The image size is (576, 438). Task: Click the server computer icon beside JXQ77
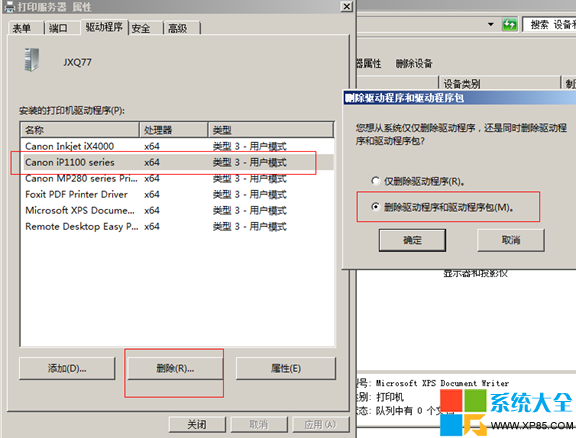point(32,60)
